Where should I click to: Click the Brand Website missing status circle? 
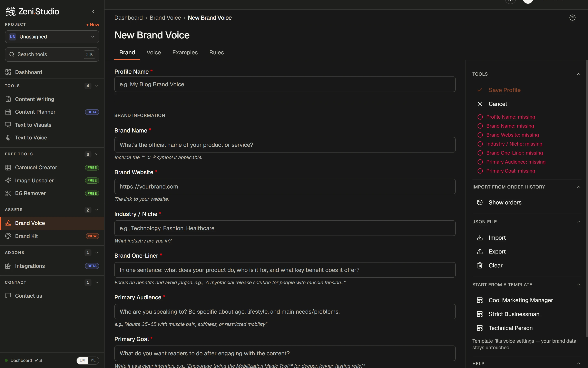coord(480,135)
